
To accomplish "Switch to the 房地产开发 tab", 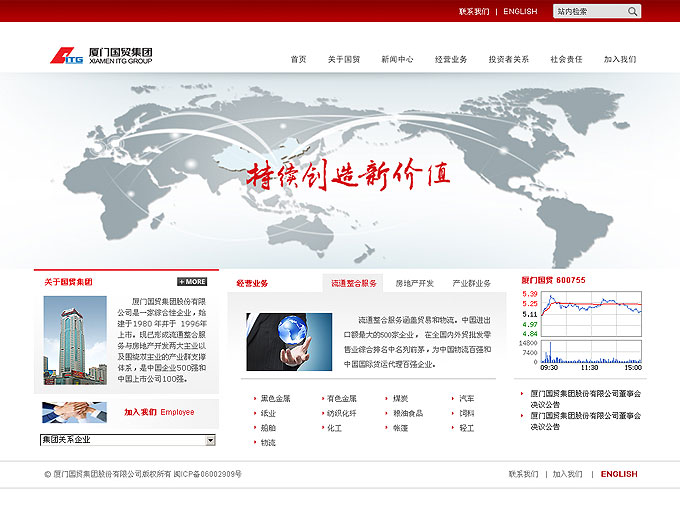I will 414,283.
